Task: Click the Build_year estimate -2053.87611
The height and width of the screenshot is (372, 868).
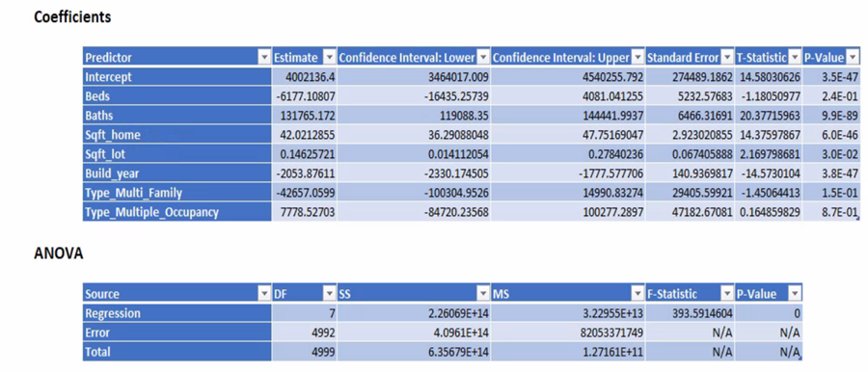Action: point(304,173)
